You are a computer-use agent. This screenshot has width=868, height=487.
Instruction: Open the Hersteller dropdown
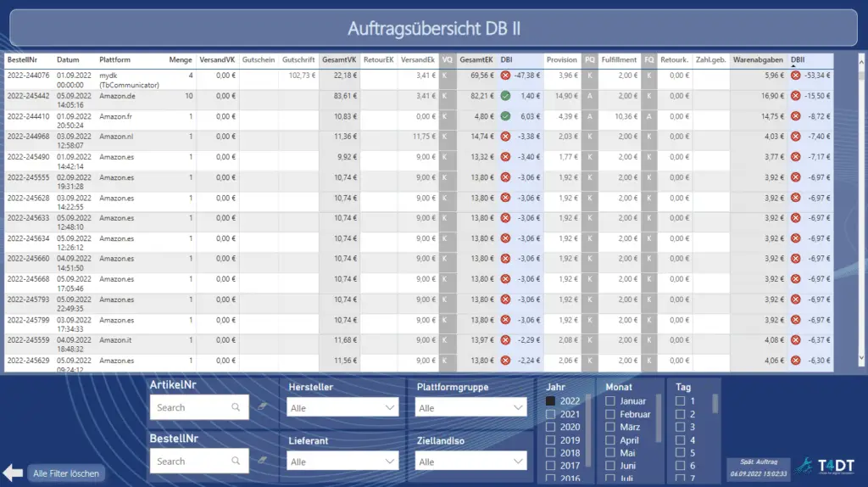coord(342,408)
